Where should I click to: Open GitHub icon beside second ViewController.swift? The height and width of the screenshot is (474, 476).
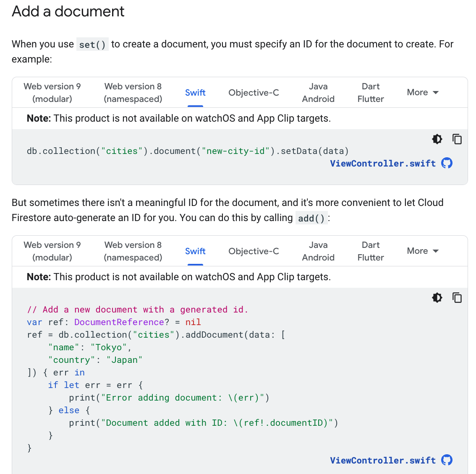tap(447, 460)
